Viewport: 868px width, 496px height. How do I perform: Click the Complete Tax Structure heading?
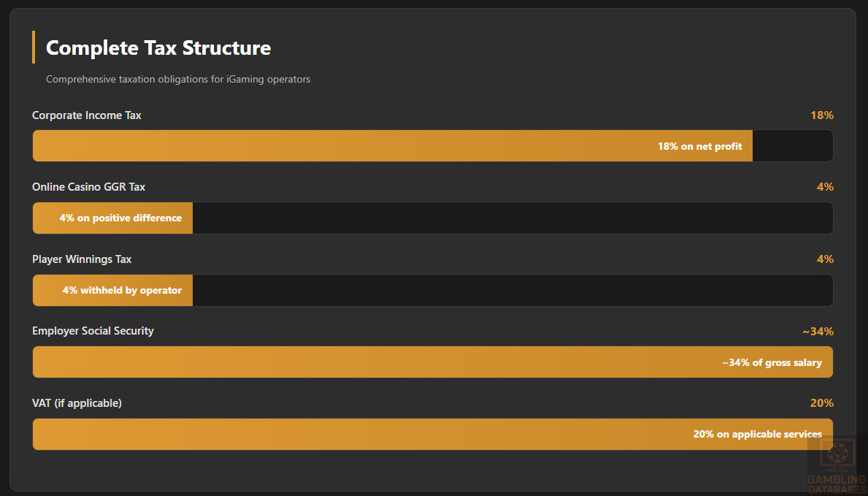click(158, 48)
